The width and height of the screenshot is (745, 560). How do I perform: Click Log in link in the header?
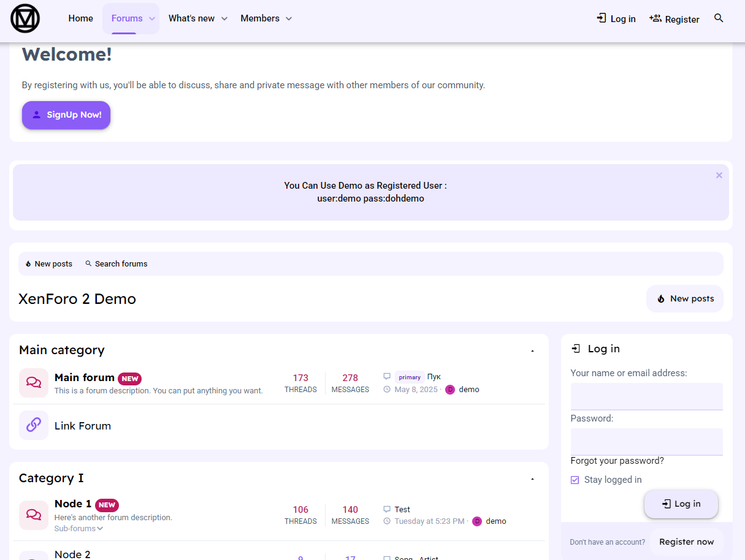pos(616,19)
